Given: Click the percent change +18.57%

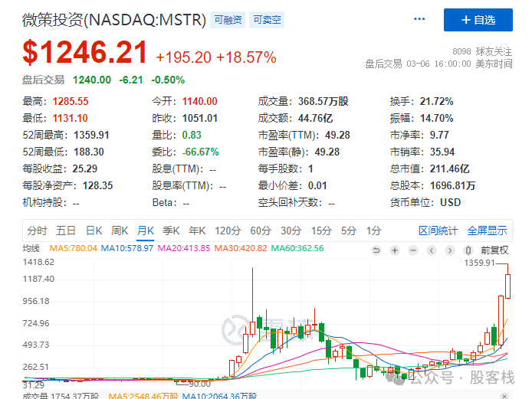Looking at the screenshot, I should click(246, 57).
